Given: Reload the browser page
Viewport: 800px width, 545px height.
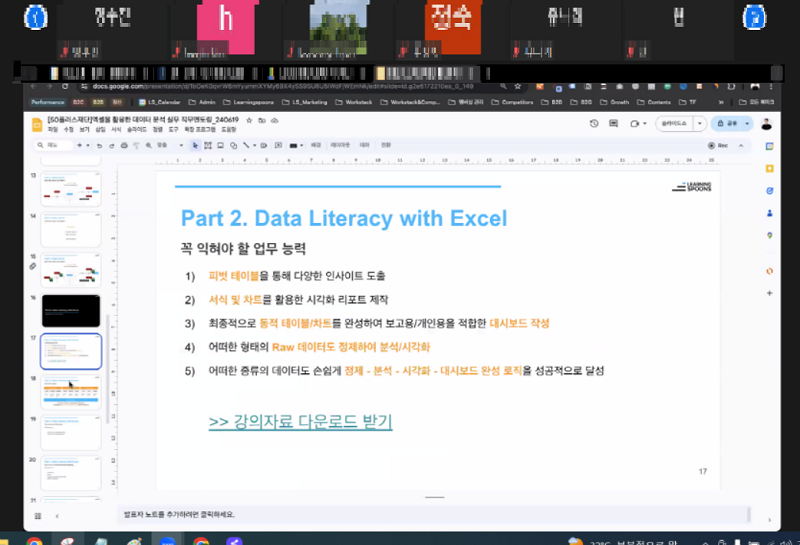Looking at the screenshot, I should click(x=65, y=86).
